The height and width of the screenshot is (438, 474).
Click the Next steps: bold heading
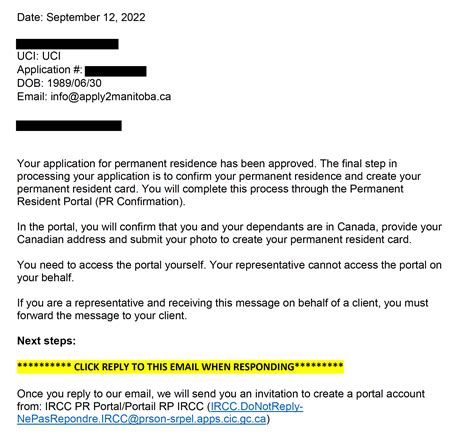(x=46, y=341)
